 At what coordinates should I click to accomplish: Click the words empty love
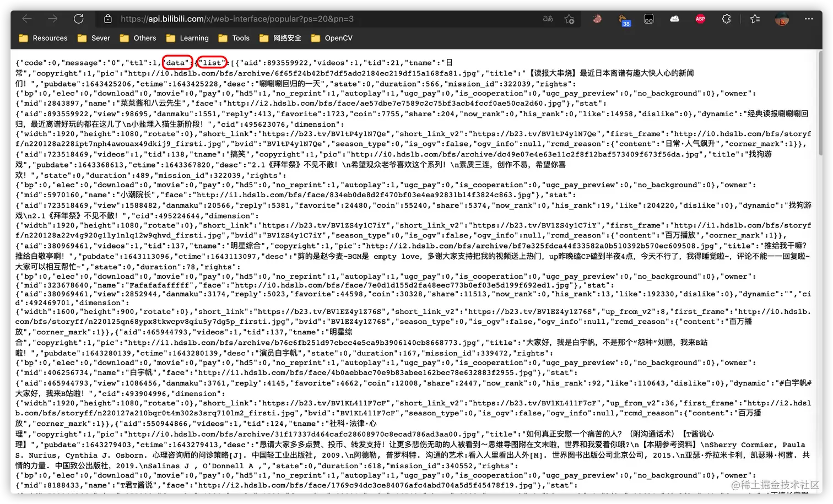pyautogui.click(x=397, y=257)
